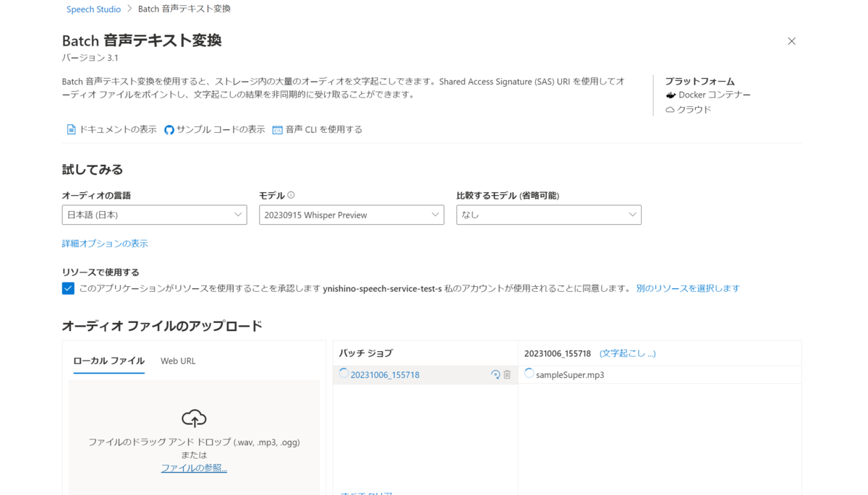
Task: Switch to the Web URL tab
Action: [178, 361]
